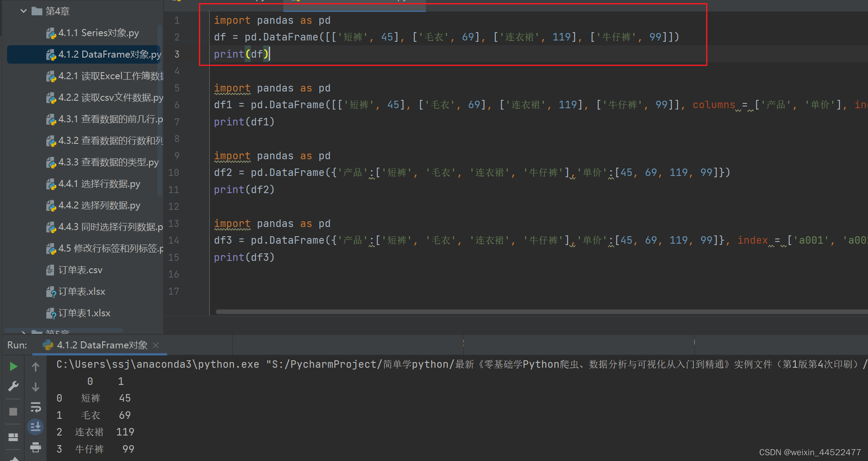This screenshot has height=461, width=868.
Task: Click output row '连衣裙 119' in console
Action: tap(95, 432)
